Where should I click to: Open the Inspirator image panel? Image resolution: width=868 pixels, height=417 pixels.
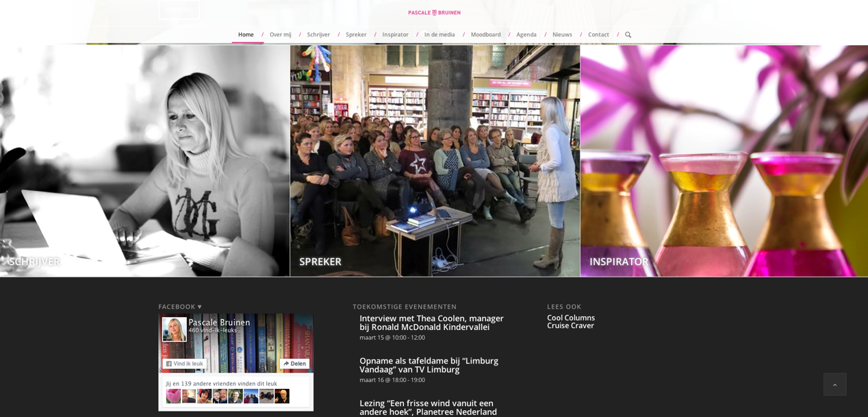pyautogui.click(x=724, y=161)
